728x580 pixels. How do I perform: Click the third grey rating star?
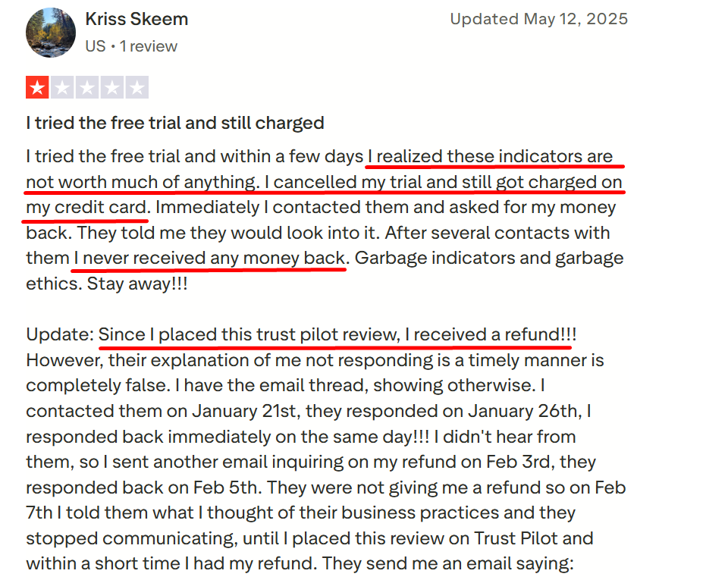pyautogui.click(x=87, y=88)
